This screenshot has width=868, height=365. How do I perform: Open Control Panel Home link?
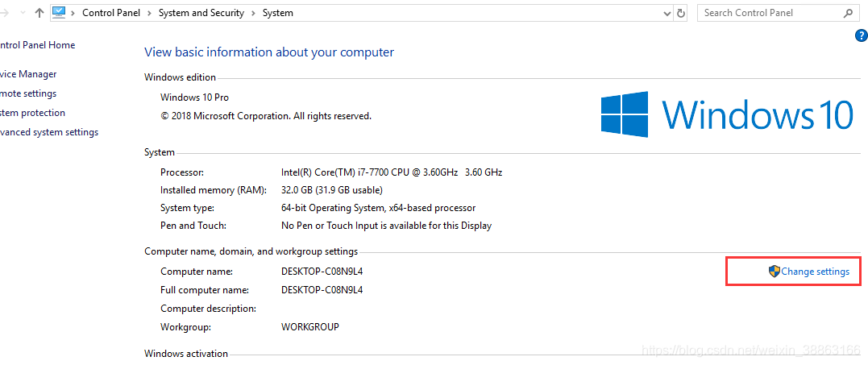point(37,45)
